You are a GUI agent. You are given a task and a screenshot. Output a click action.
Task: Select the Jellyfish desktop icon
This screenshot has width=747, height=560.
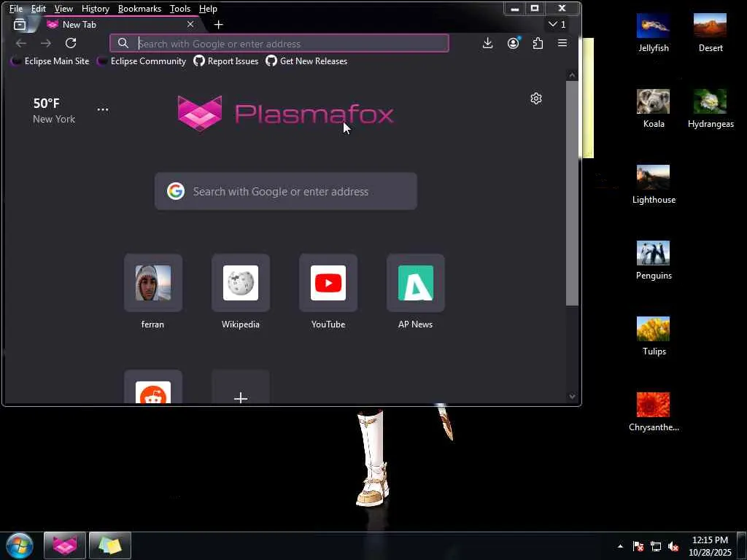pos(654,34)
